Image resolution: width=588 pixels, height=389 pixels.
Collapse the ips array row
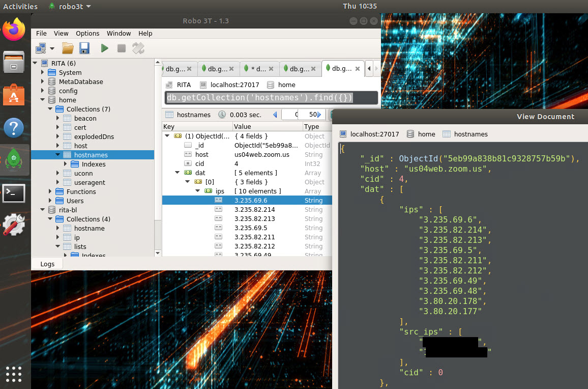pos(198,191)
